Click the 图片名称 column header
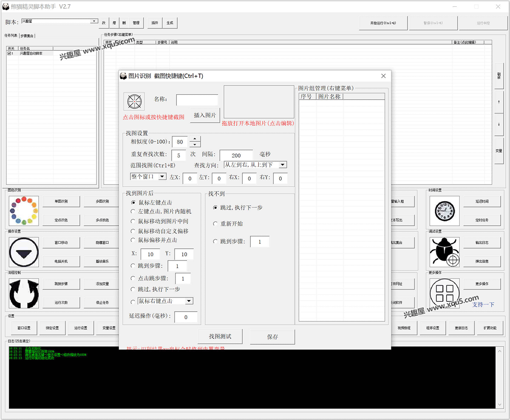 (x=329, y=96)
